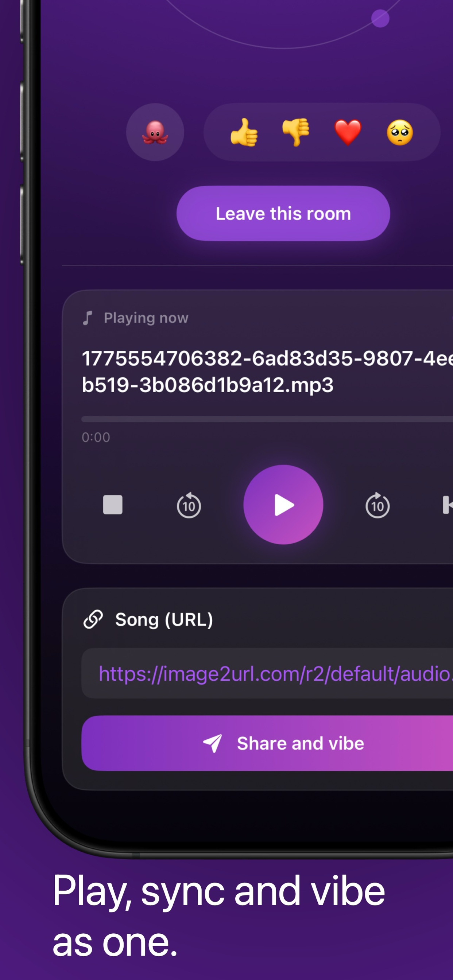This screenshot has width=453, height=980.
Task: React with the thumbs up emoji
Action: click(244, 132)
